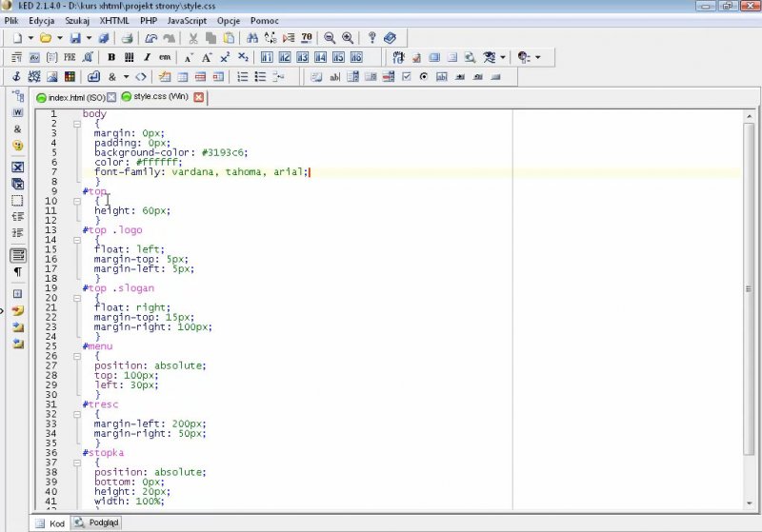Collapse the body CSS block fold marker
The height and width of the screenshot is (532, 762).
point(77,124)
